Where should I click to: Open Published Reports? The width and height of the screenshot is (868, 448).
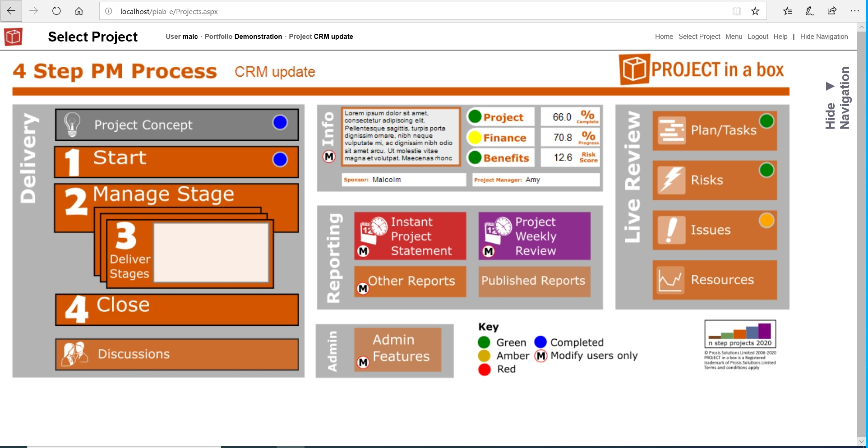coord(534,281)
